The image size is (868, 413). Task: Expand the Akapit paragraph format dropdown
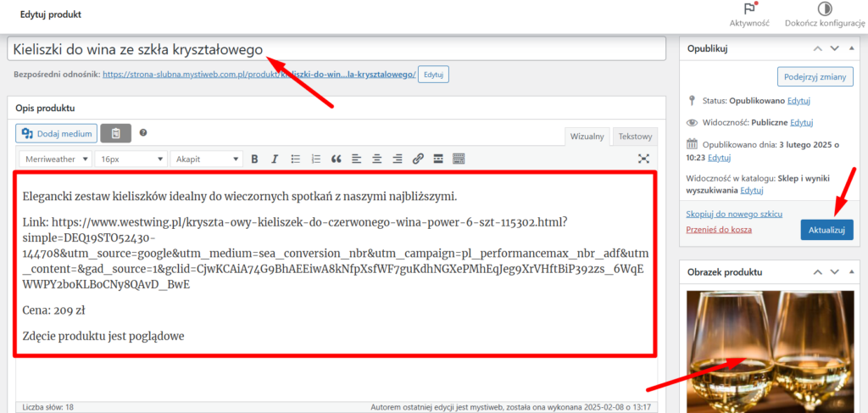tap(207, 159)
